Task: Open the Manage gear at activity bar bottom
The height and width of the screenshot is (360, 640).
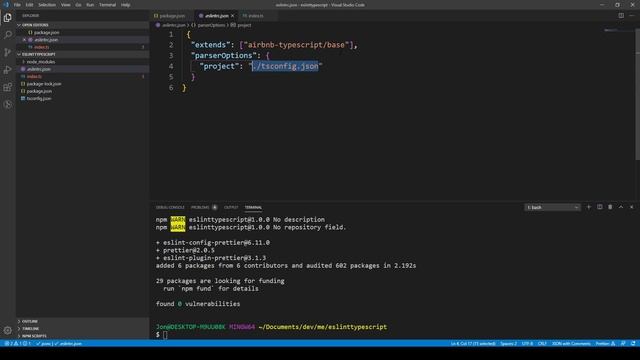Action: pos(7,330)
